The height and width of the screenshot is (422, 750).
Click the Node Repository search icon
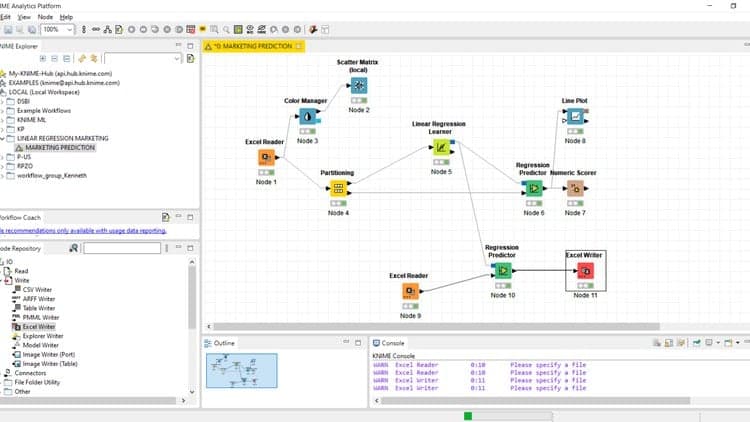[x=73, y=248]
